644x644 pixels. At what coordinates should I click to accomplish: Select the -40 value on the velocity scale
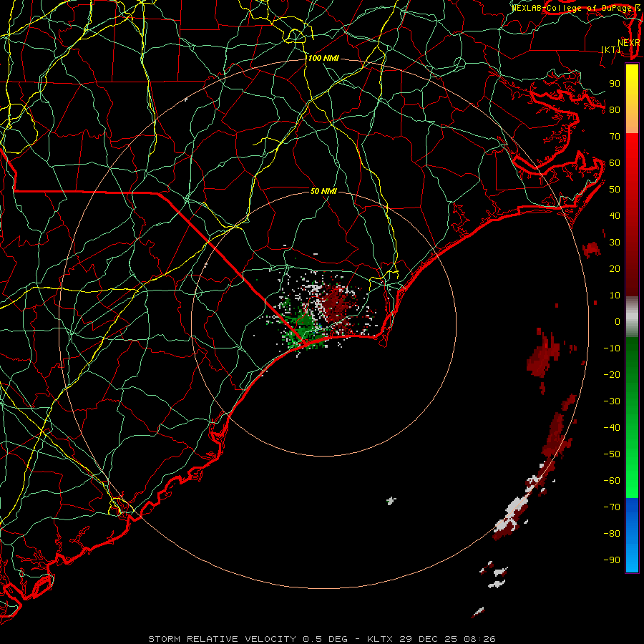tap(612, 428)
